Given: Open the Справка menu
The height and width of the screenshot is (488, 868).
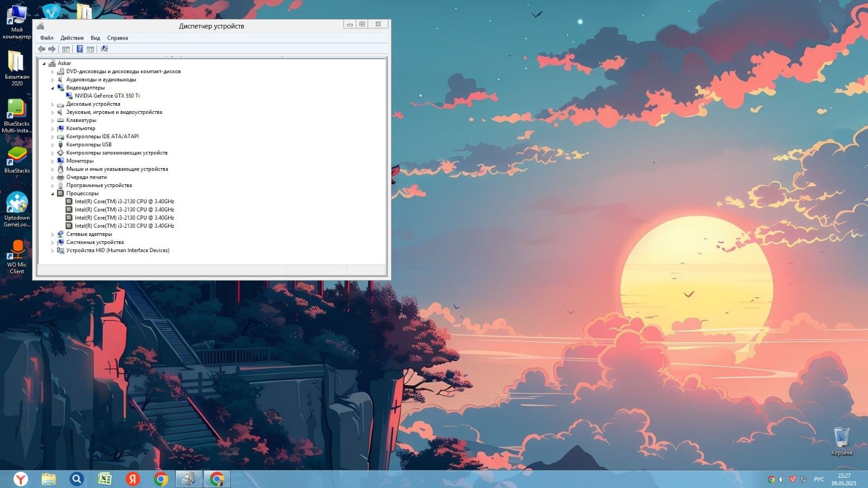Looking at the screenshot, I should pyautogui.click(x=118, y=38).
